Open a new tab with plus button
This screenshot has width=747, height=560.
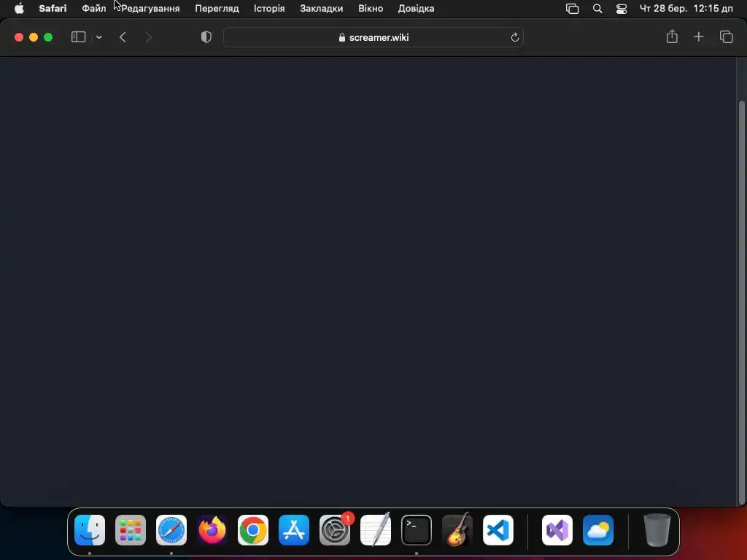[698, 36]
